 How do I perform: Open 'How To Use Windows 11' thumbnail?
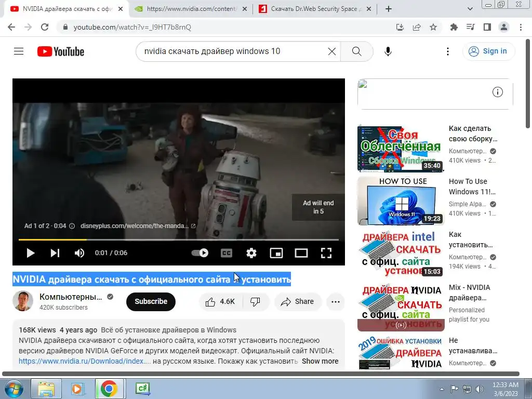tap(401, 201)
